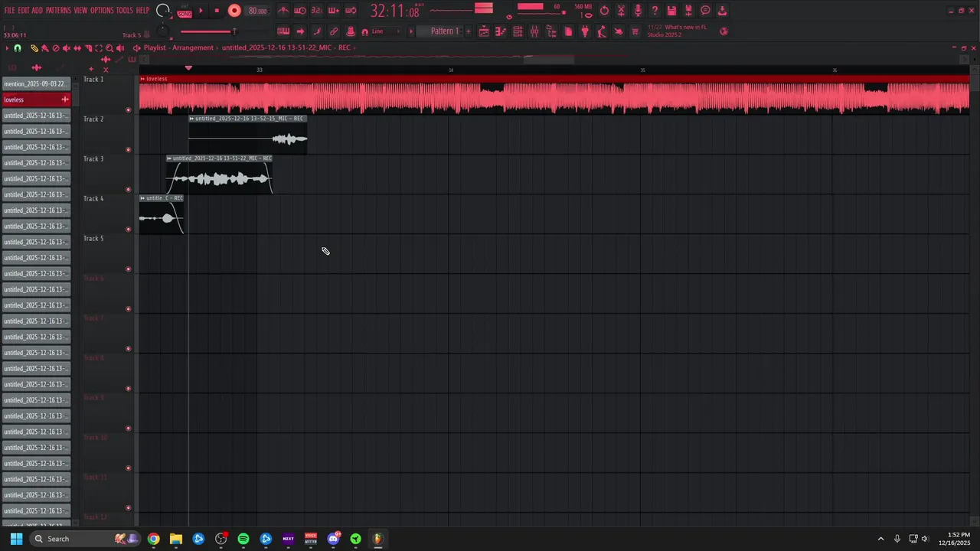Screen dimensions: 980x551
Task: Open the Line snap dropdown
Action: click(x=385, y=31)
